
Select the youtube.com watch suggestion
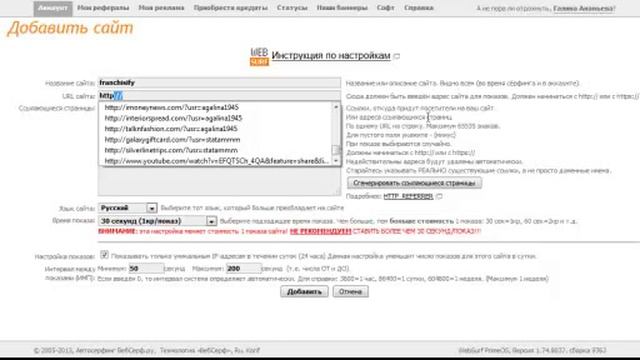pos(216,161)
